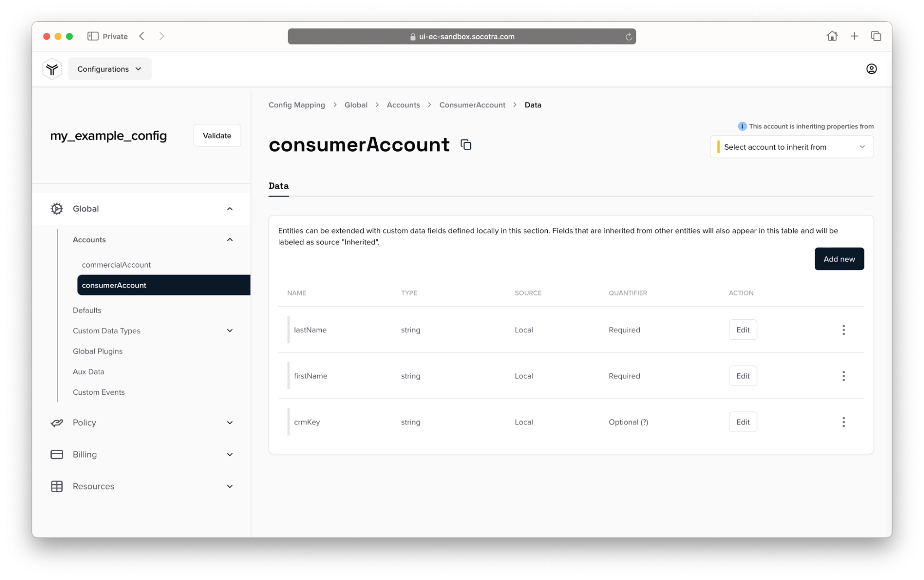Select the Data tab
Image resolution: width=924 pixels, height=580 pixels.
tap(278, 186)
